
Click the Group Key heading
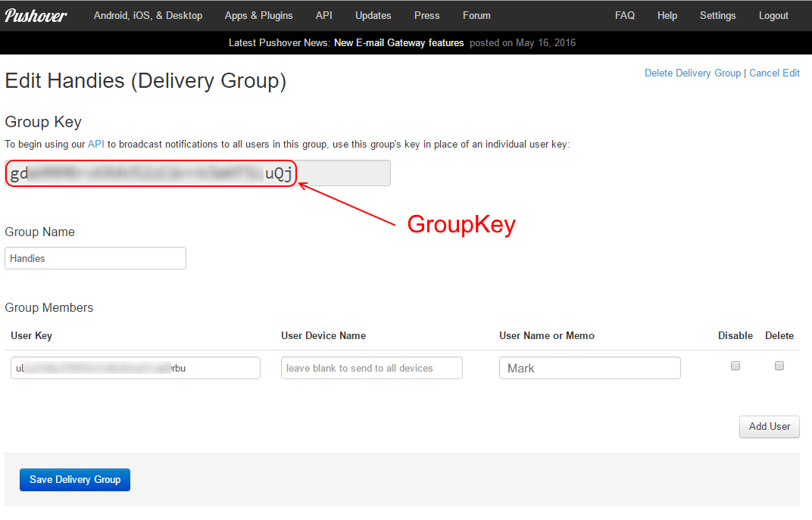pyautogui.click(x=43, y=122)
